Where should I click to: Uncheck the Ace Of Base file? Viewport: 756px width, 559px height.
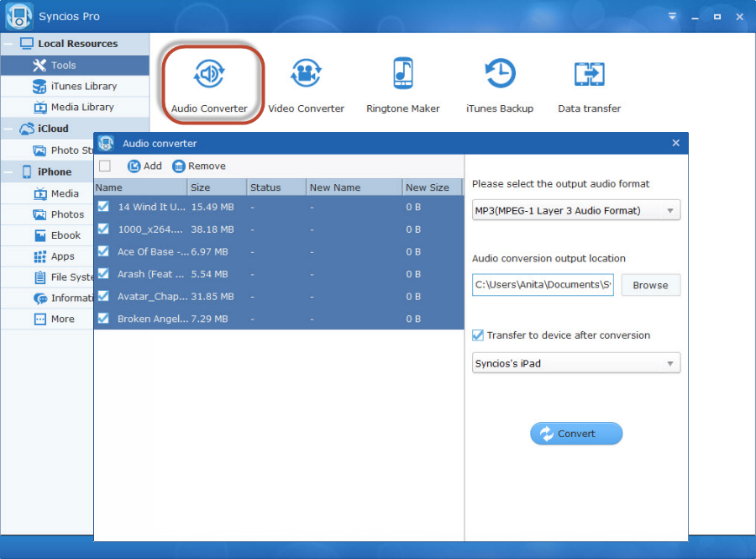pyautogui.click(x=103, y=250)
